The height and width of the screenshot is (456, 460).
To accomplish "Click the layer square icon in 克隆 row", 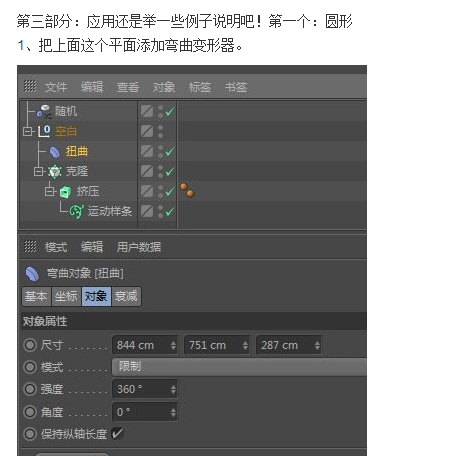I will [x=147, y=171].
